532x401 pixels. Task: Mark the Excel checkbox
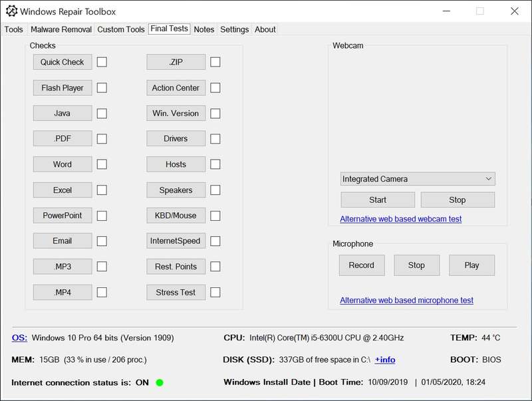102,190
